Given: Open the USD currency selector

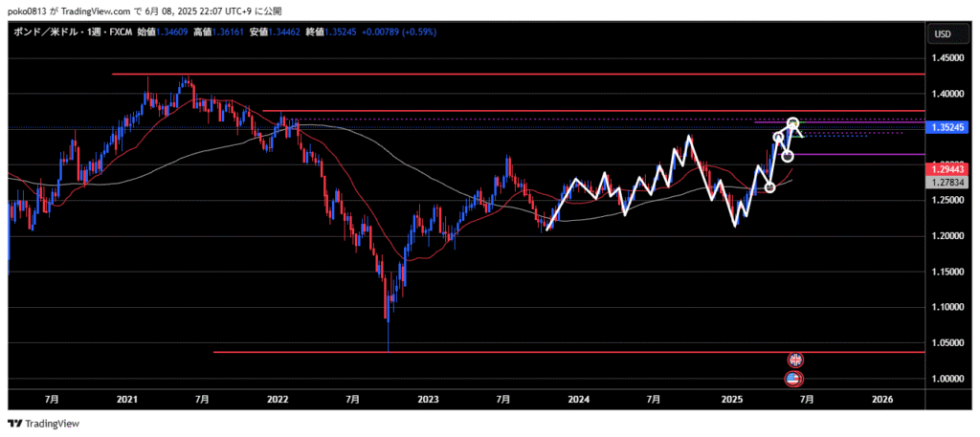Looking at the screenshot, I should coord(942,34).
